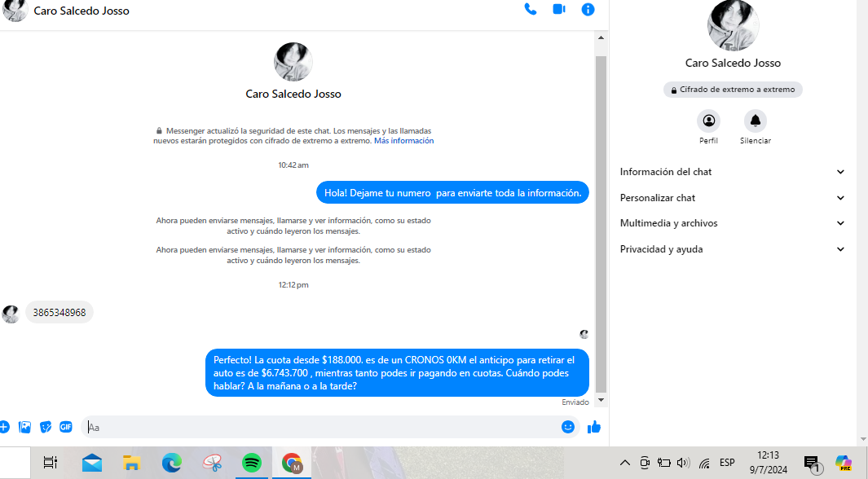Click the 12:12 pm timestamp
Screen dimensions: 868x479
click(x=293, y=285)
